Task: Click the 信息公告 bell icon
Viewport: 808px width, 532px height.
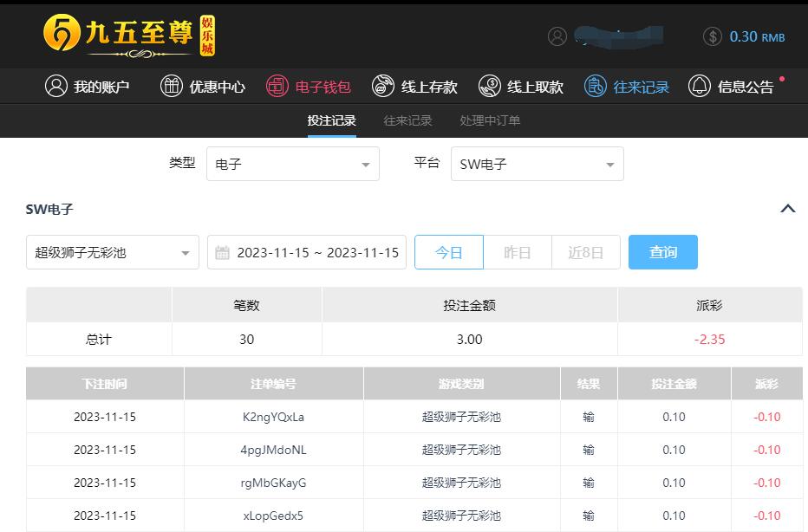Action: [700, 86]
